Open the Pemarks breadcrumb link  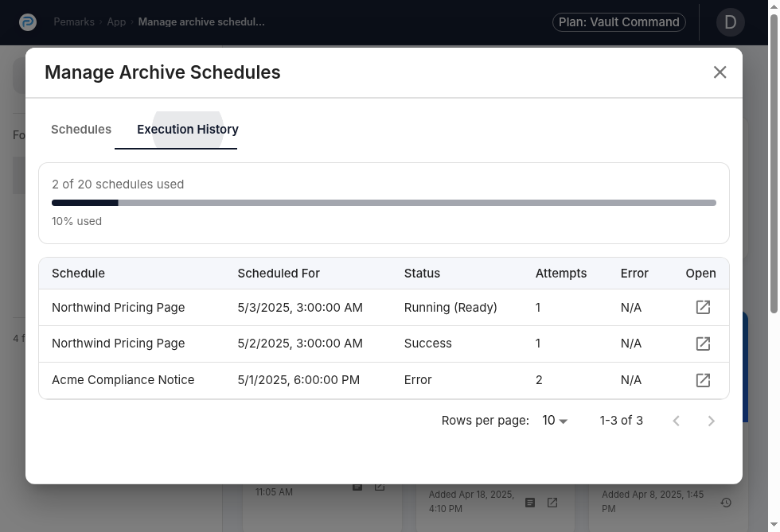click(x=74, y=22)
